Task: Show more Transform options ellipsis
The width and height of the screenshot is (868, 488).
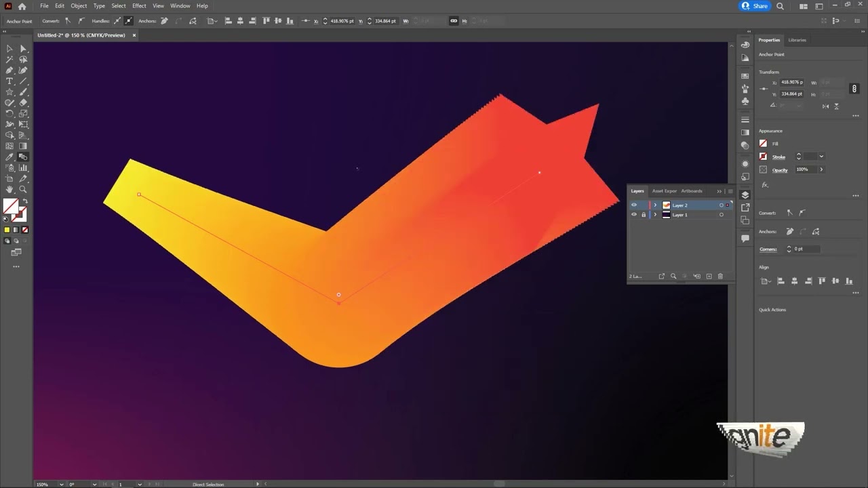Action: pyautogui.click(x=857, y=116)
